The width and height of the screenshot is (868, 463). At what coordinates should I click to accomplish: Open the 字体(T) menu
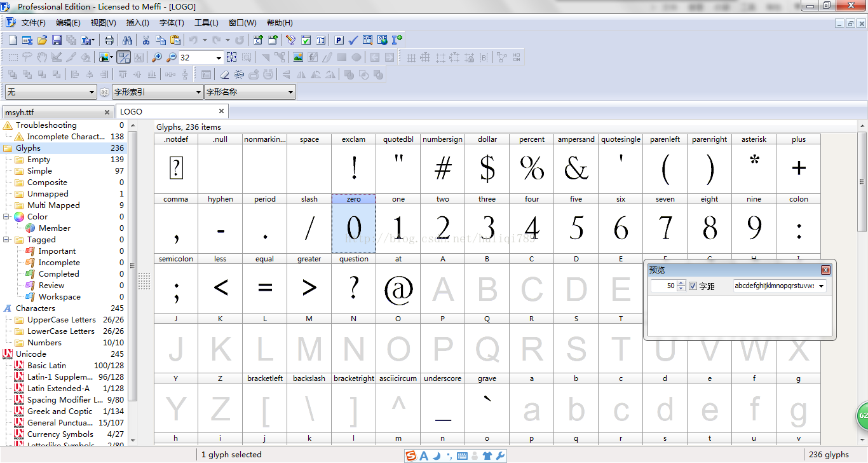coord(172,23)
